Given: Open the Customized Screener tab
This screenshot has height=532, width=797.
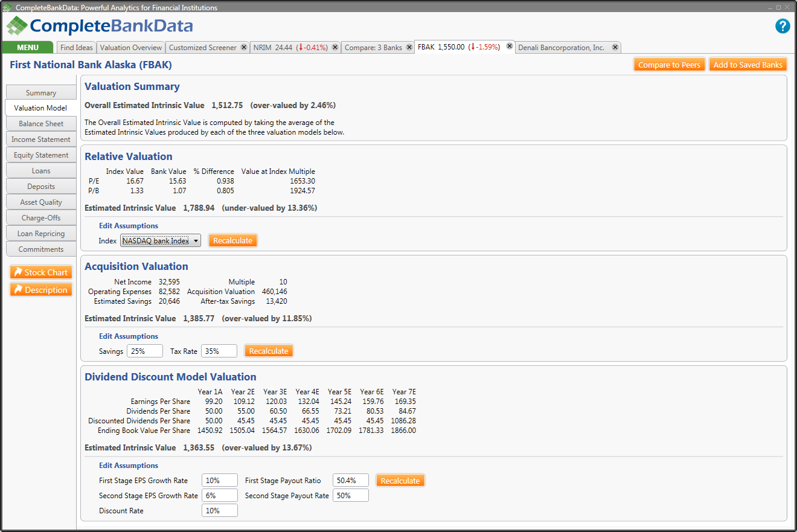Looking at the screenshot, I should [203, 47].
